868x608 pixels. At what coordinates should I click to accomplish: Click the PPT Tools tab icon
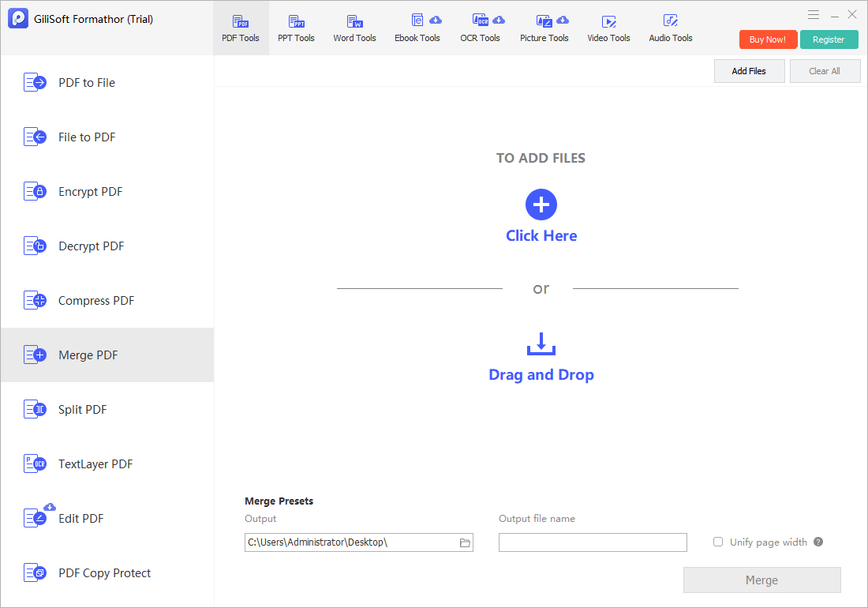coord(297,21)
